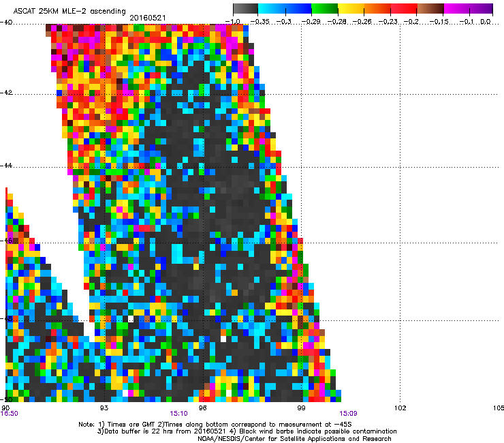Click the '-44' latitude axis label
Screen dimensions: 504x443
6,166
